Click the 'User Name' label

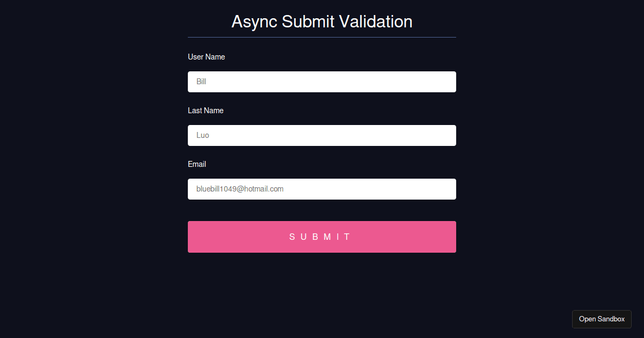point(206,57)
